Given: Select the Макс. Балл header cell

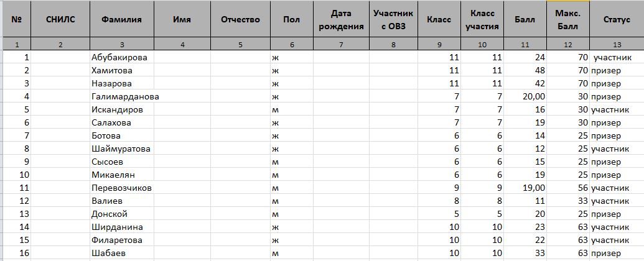Looking at the screenshot, I should pyautogui.click(x=567, y=19).
